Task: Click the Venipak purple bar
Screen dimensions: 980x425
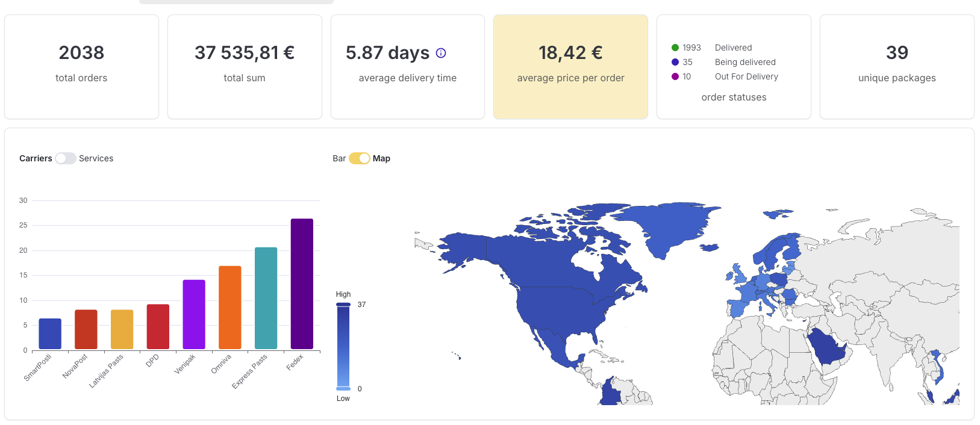Action: (194, 314)
